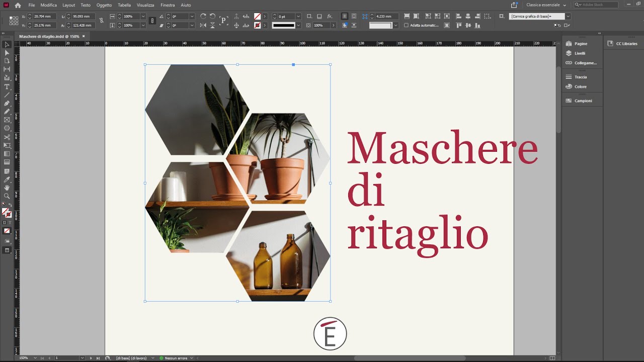Go to the Home screen icon
Viewport: 644px width, 362px height.
pos(18,5)
